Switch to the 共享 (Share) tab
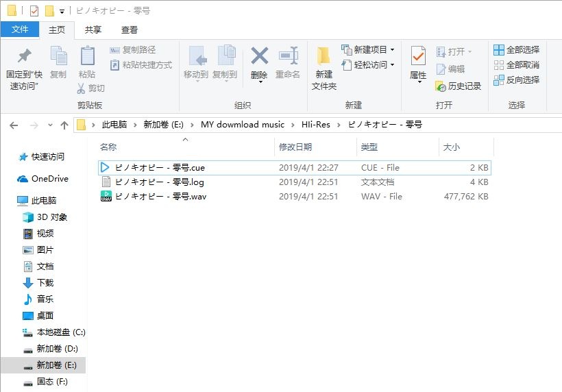 point(93,29)
